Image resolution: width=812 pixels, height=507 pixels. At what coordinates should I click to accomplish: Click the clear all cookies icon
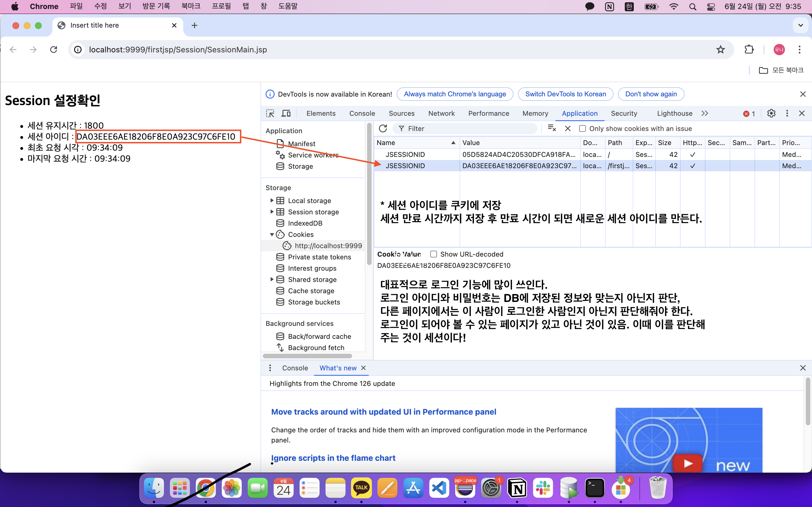551,128
